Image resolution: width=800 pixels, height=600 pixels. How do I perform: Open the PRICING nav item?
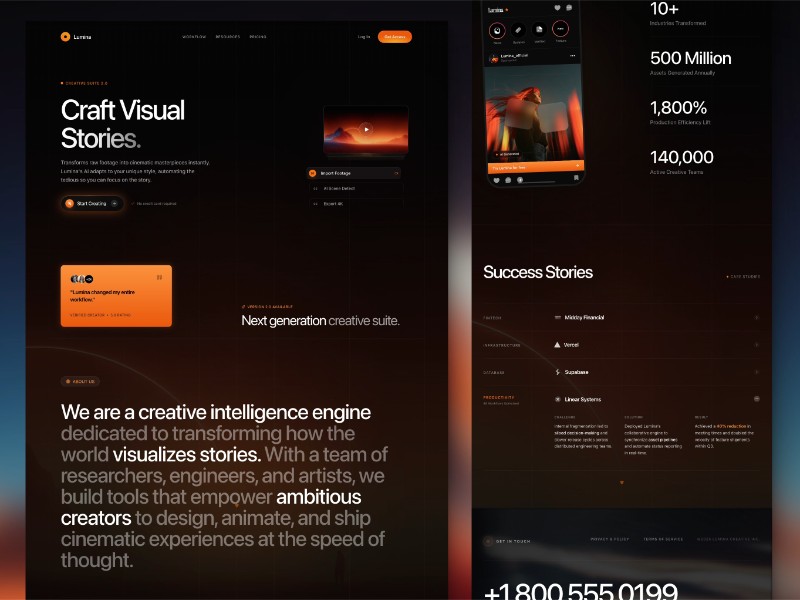coord(258,35)
